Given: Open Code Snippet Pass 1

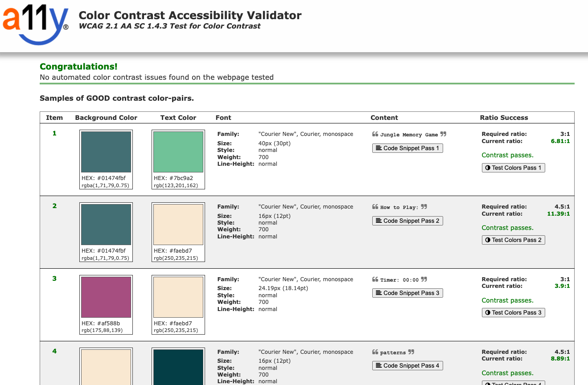Looking at the screenshot, I should tap(407, 148).
